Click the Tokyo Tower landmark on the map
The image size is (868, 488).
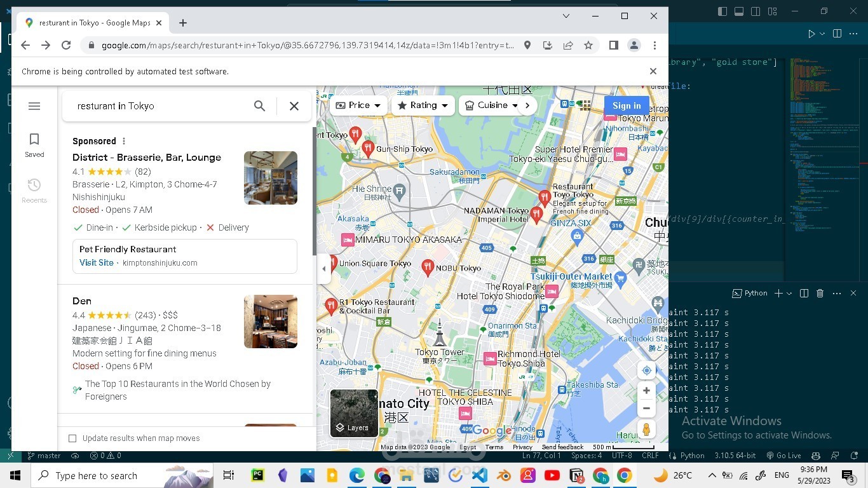click(x=439, y=332)
